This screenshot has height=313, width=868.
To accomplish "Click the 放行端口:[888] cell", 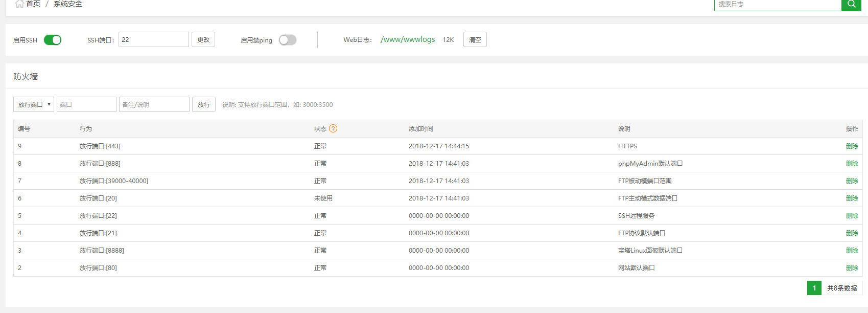I will tap(100, 163).
